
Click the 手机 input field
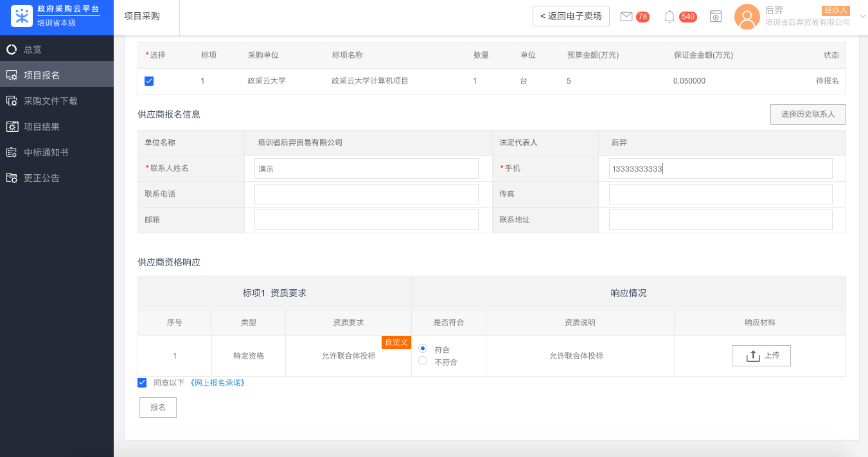click(x=721, y=168)
